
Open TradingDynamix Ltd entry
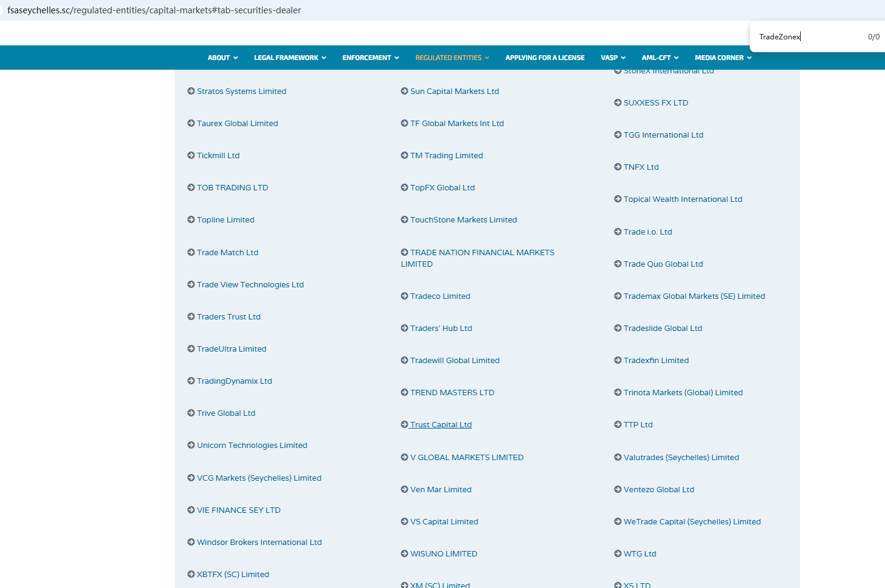click(235, 381)
